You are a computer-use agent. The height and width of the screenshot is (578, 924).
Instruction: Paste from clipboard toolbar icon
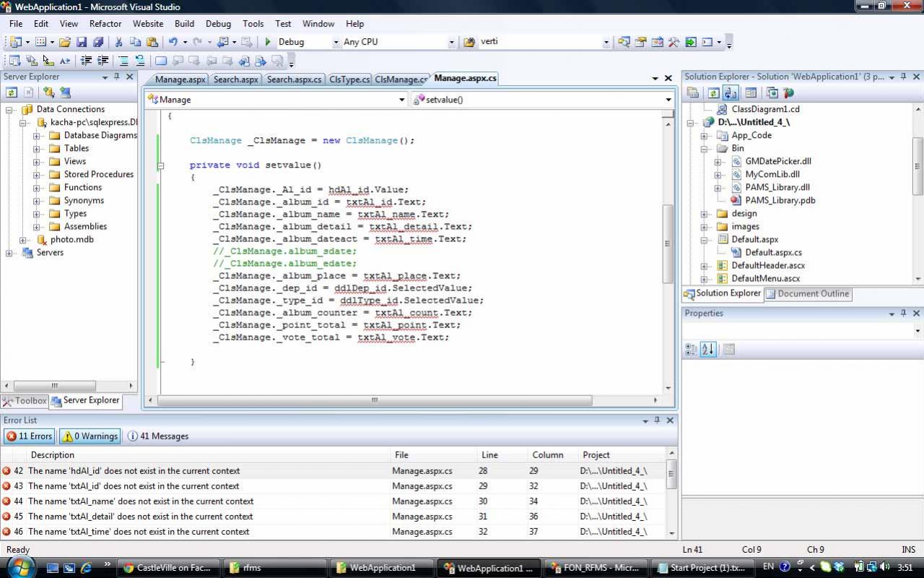152,42
